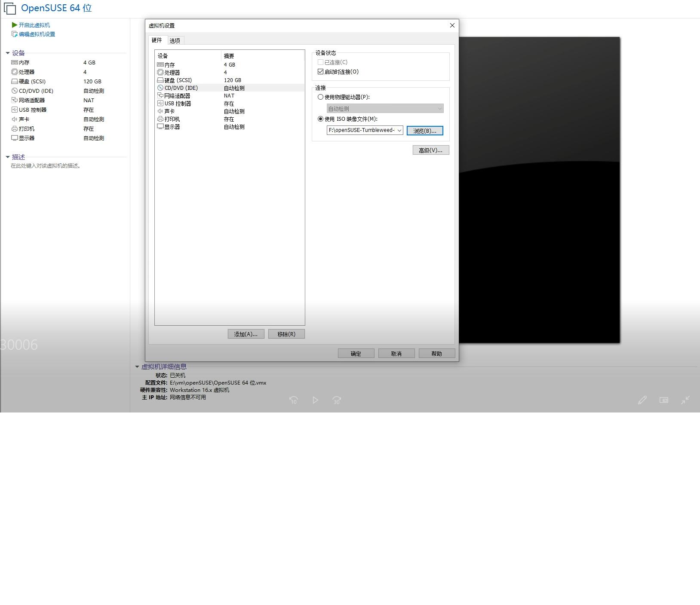Toggle the 启动时连接(O) checkbox
Viewport: 700px width, 605px height.
[x=320, y=72]
